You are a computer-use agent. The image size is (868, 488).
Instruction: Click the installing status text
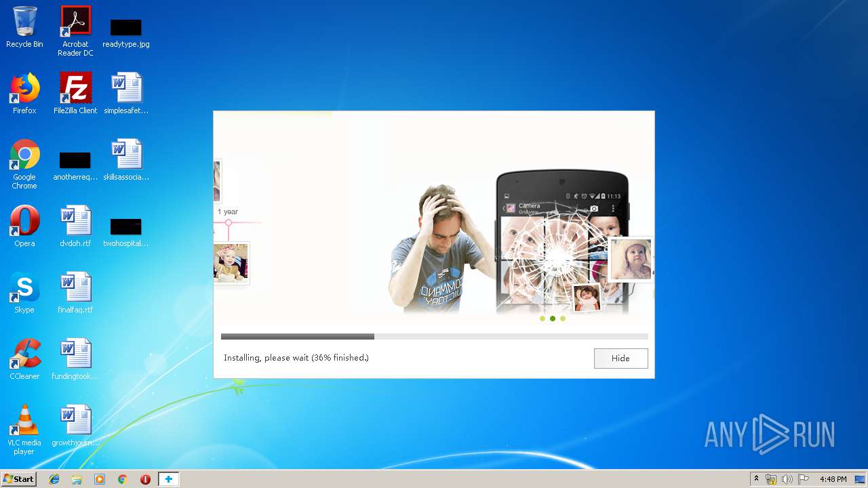point(296,358)
